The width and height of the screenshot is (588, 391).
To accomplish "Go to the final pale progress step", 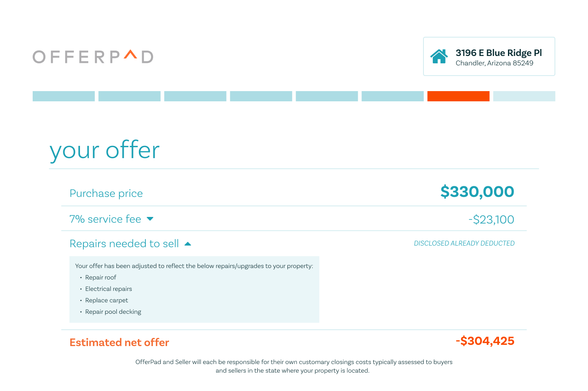I will coord(524,96).
